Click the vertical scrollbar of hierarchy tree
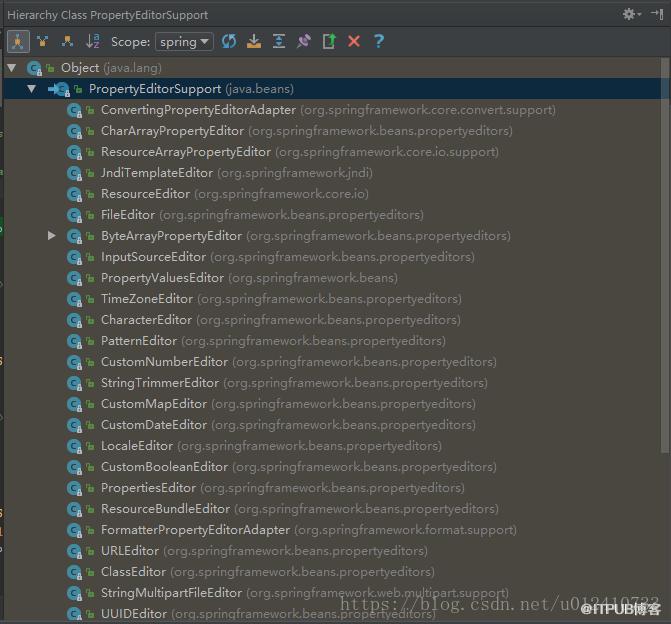Viewport: 671px width, 624px height. click(665, 255)
